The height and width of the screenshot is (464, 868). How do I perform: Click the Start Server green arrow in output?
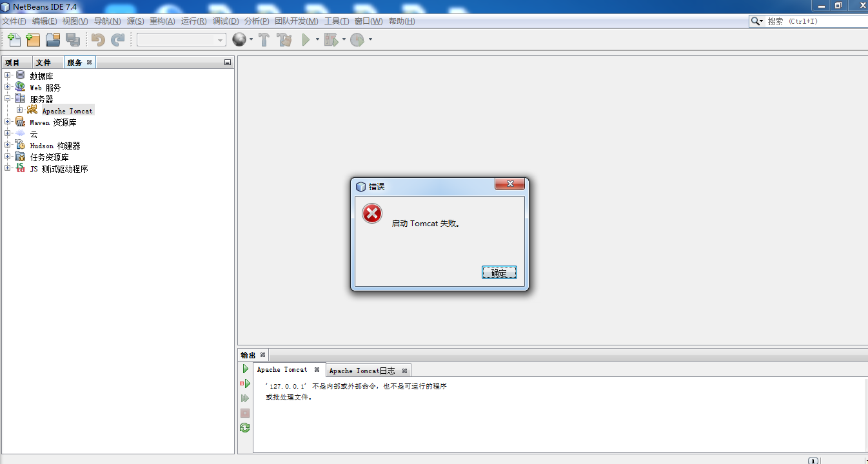click(x=245, y=369)
